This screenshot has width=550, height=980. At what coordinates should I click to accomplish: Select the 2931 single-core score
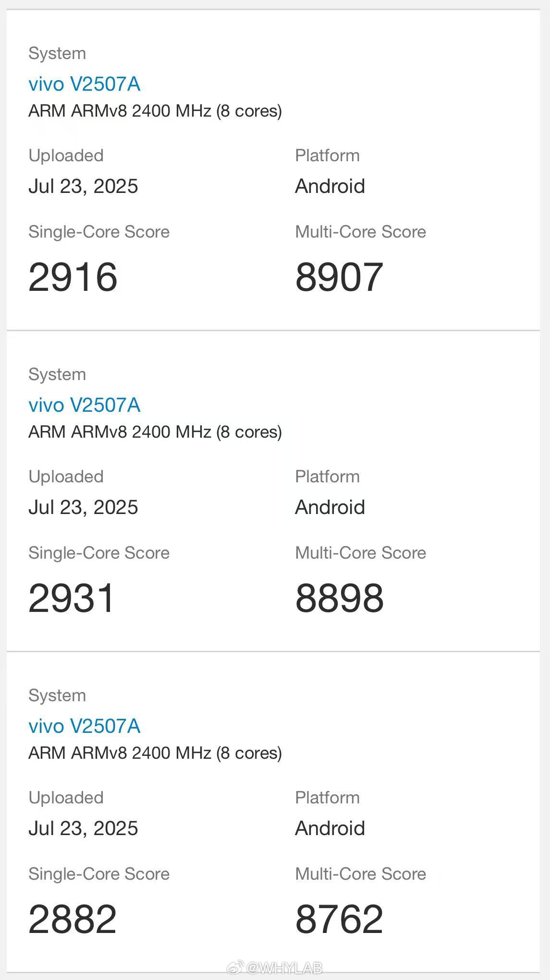click(x=72, y=598)
